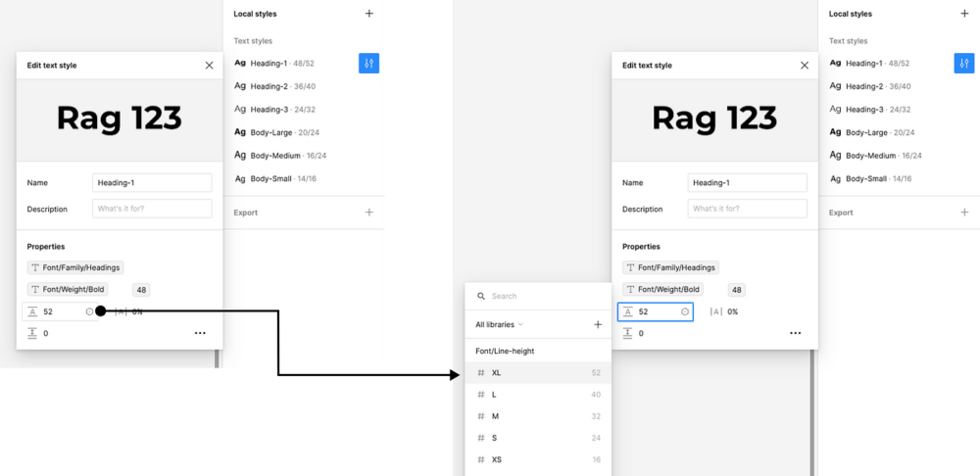
Task: Select Heading-3 style in right styles list
Action: (x=870, y=110)
